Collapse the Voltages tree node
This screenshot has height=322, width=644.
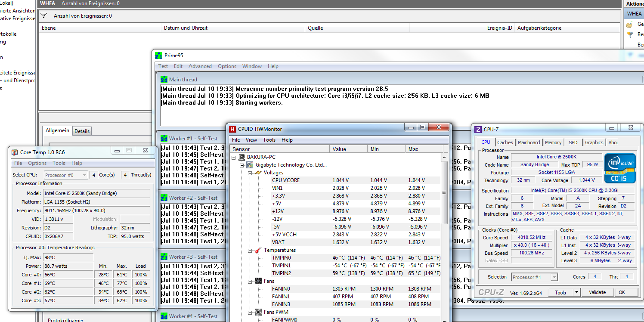point(250,173)
